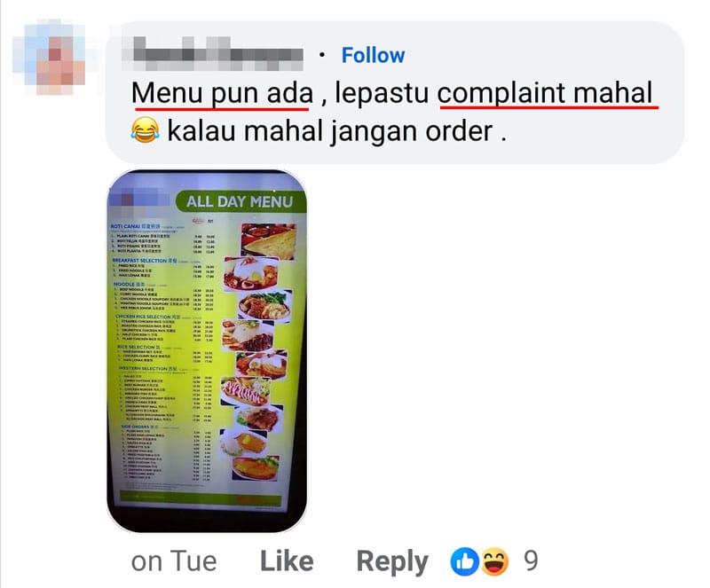Image resolution: width=710 pixels, height=588 pixels.
Task: Click the blue thumbs-up reaction icon
Action: point(464,561)
